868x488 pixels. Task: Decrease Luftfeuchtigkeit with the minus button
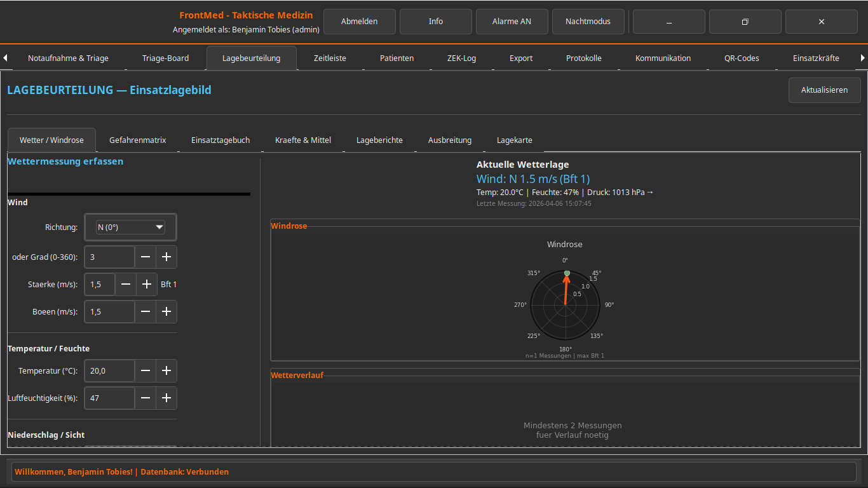tap(146, 398)
